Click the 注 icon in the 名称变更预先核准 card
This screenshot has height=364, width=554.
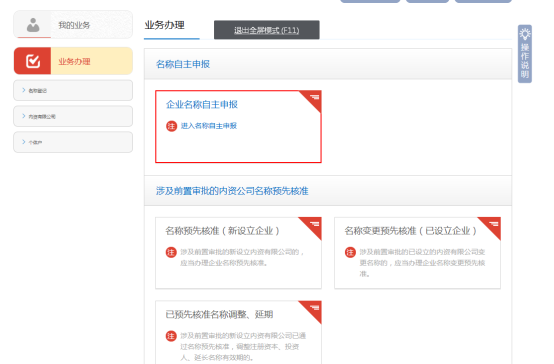(350, 252)
